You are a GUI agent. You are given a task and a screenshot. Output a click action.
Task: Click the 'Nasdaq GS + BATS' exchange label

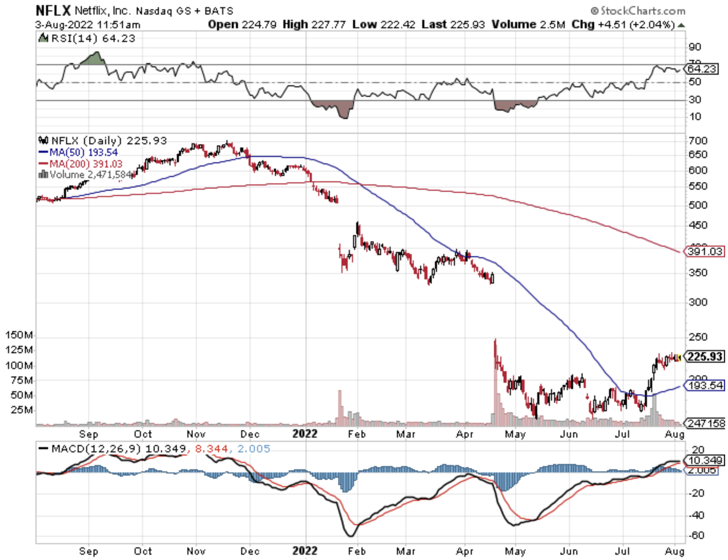tap(185, 11)
